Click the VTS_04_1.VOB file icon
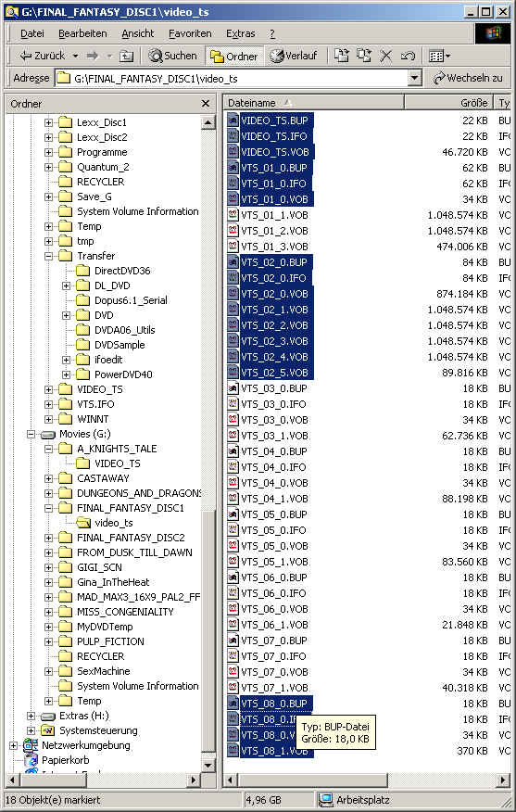Viewport: 516px width, 812px height. 233,499
